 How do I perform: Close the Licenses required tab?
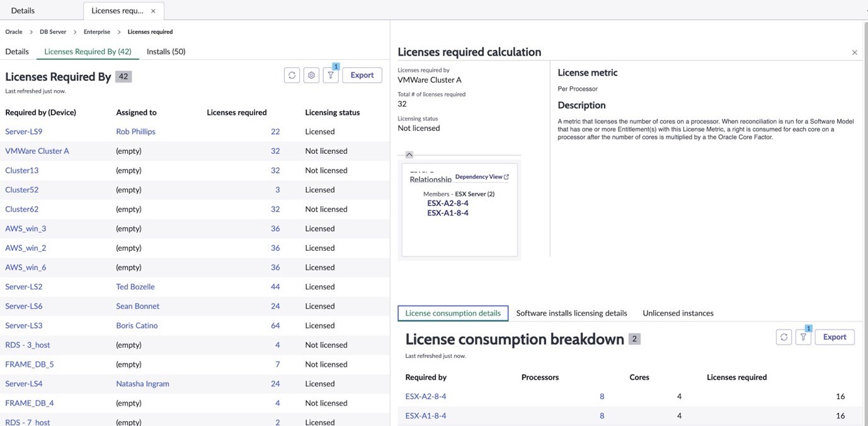(x=153, y=11)
